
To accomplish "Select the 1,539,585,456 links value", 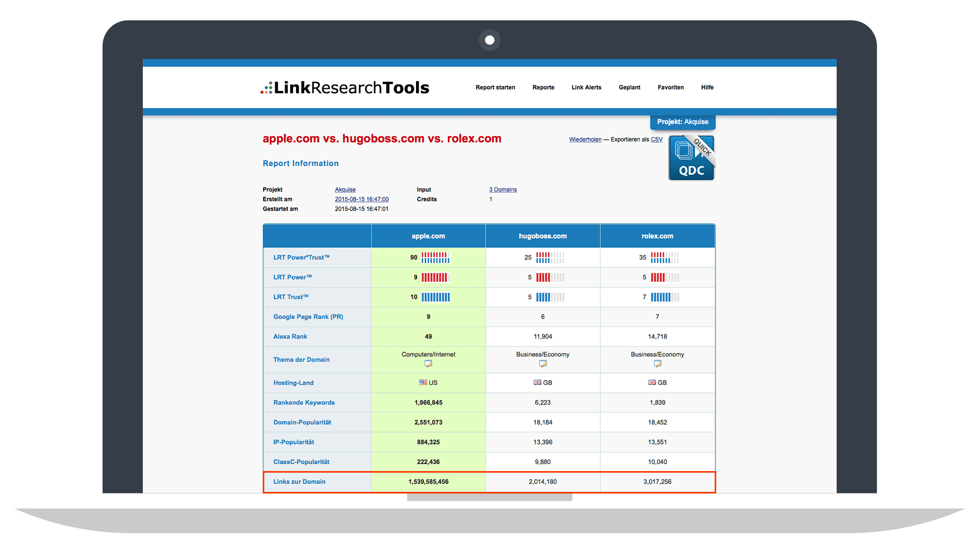I will pos(428,482).
